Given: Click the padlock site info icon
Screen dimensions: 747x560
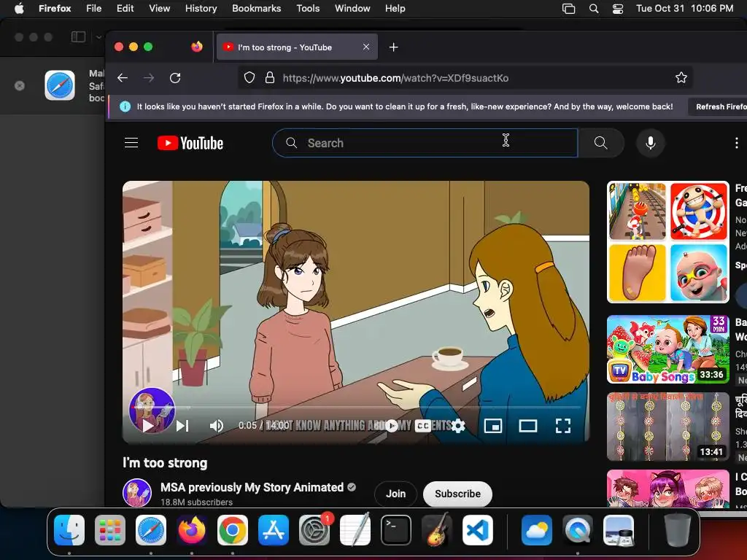Looking at the screenshot, I should [x=270, y=77].
